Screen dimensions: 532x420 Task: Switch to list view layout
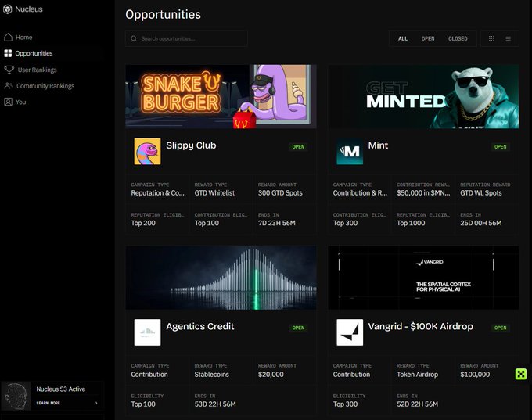point(509,38)
